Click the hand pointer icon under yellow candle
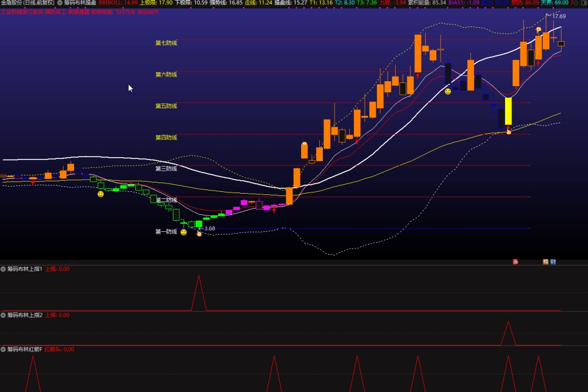 509,131
